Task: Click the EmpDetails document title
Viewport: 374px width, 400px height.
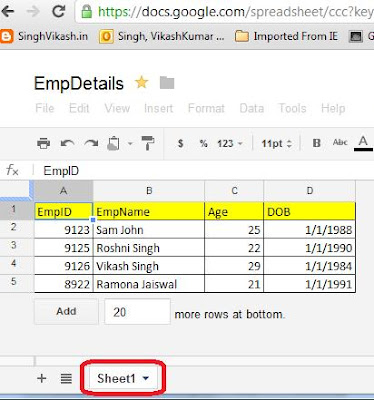Action: click(79, 83)
